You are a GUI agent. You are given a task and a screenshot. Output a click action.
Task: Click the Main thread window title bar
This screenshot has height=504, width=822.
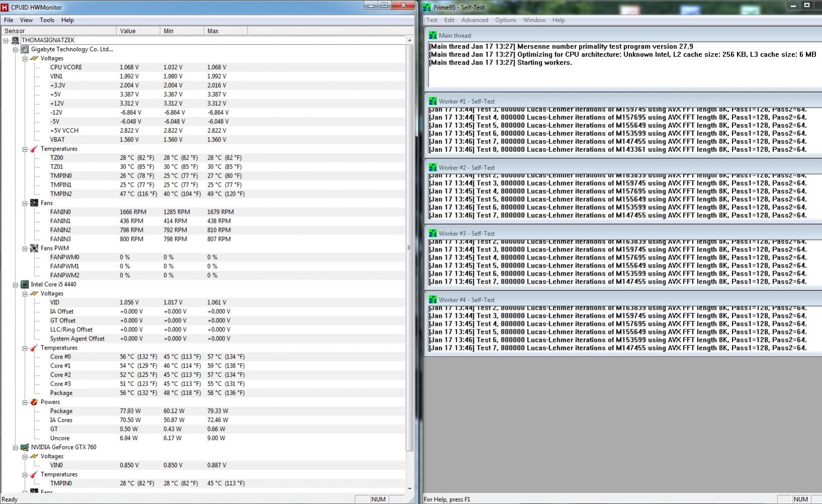pos(623,35)
